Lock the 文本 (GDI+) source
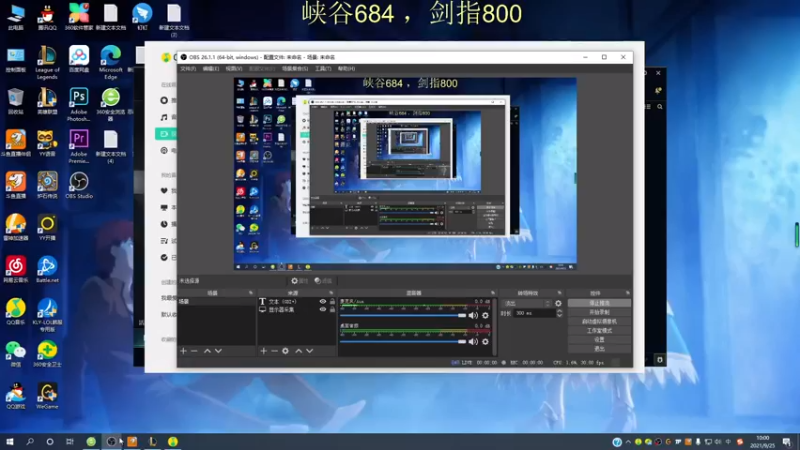The height and width of the screenshot is (450, 800). (x=332, y=302)
